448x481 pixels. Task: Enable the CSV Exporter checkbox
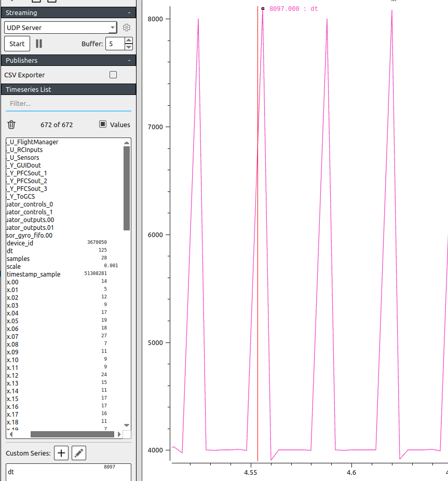click(113, 75)
